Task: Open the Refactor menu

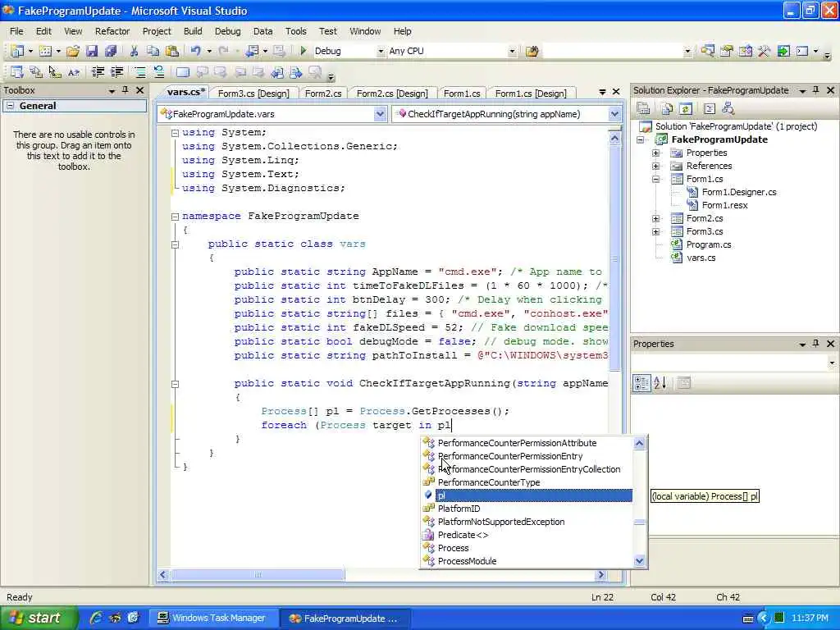Action: click(112, 31)
